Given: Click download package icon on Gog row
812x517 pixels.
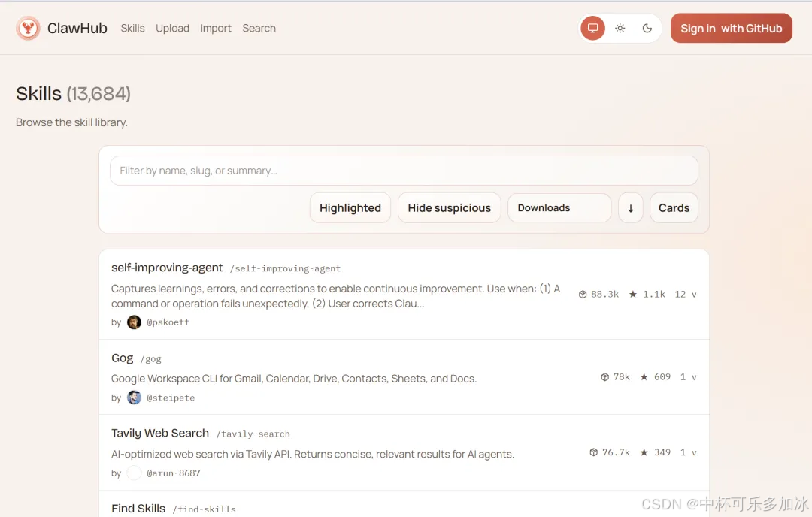Looking at the screenshot, I should pos(604,377).
